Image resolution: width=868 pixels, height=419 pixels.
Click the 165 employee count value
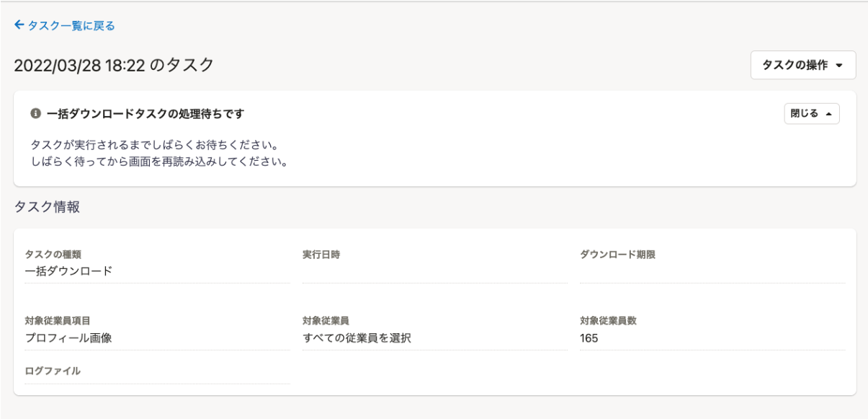[x=589, y=338]
